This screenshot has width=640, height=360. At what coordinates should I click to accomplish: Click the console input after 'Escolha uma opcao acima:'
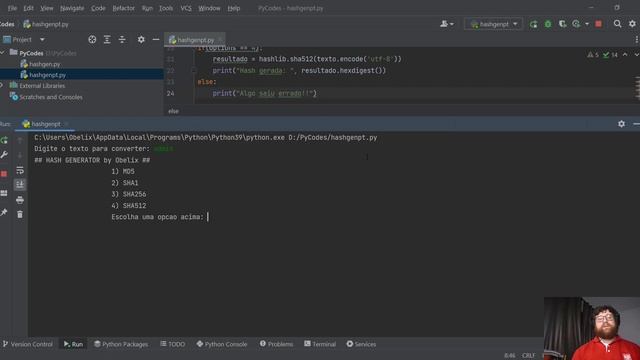point(208,217)
